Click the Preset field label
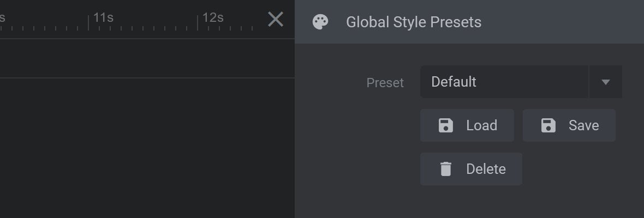Viewport: 644px width, 218px height. pyautogui.click(x=385, y=83)
